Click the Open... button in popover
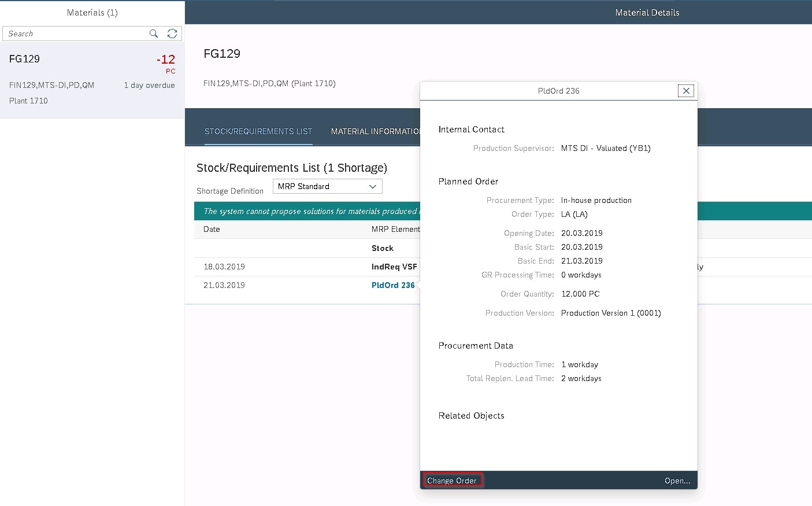 tap(677, 481)
